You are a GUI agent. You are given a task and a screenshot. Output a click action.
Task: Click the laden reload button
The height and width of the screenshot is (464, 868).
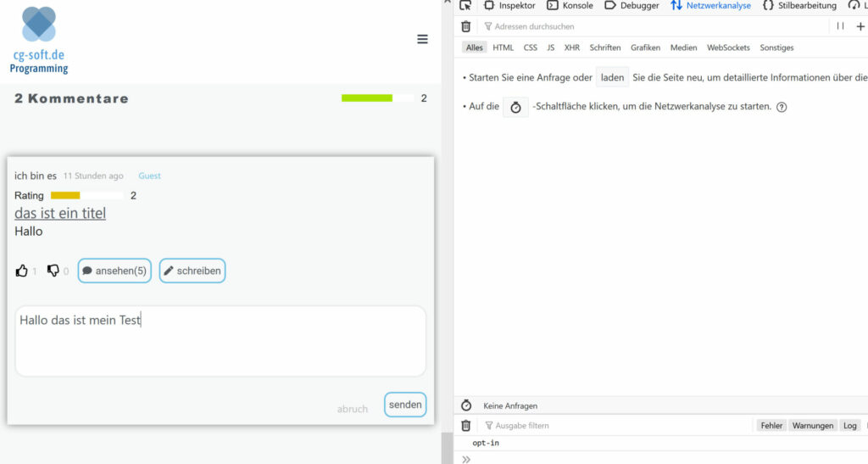tap(612, 78)
